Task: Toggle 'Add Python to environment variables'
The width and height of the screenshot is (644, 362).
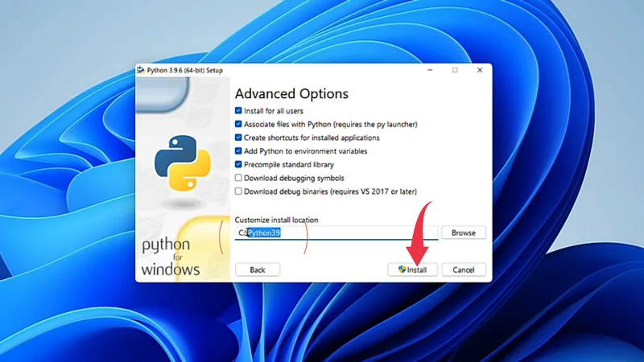Action: tap(238, 151)
